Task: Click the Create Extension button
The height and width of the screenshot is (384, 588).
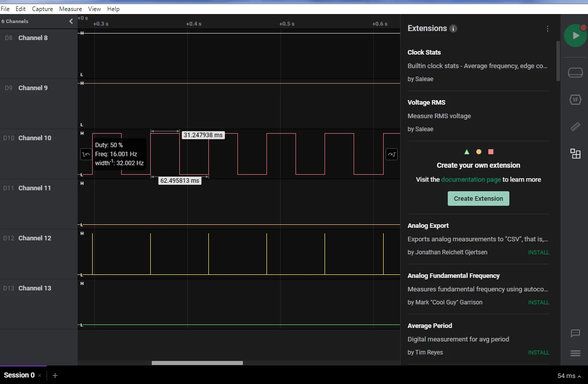Action: [x=478, y=198]
